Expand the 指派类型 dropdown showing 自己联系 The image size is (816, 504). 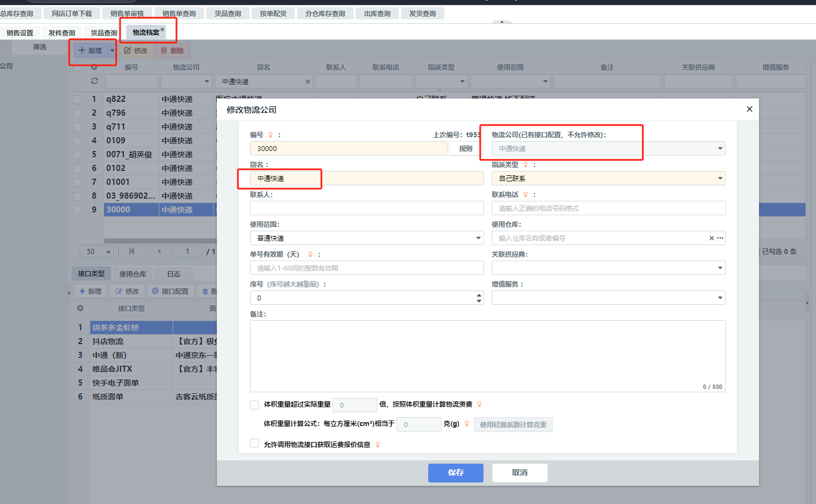720,179
